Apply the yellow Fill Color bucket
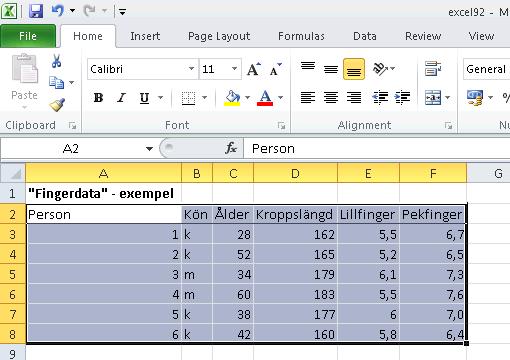 point(232,98)
